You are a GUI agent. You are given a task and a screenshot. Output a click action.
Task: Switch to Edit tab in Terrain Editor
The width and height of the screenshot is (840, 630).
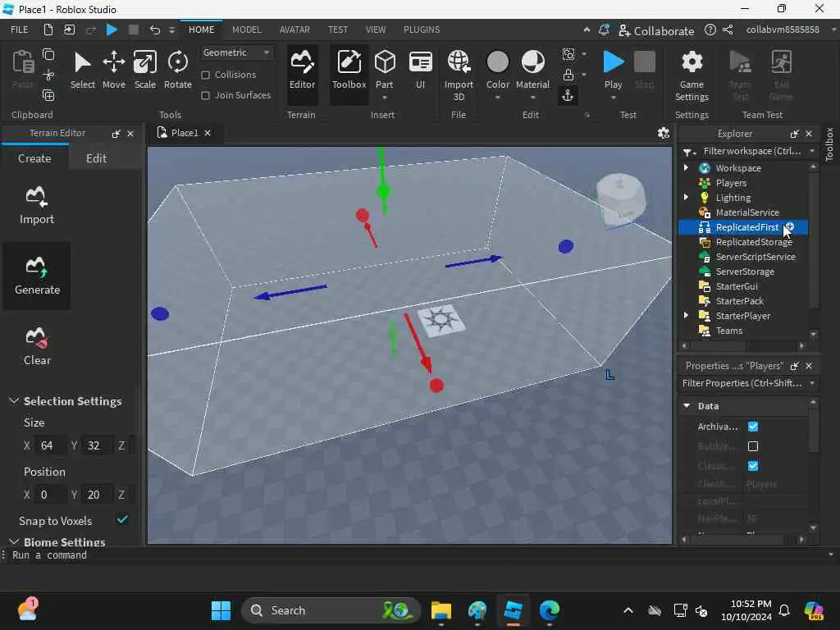(97, 158)
